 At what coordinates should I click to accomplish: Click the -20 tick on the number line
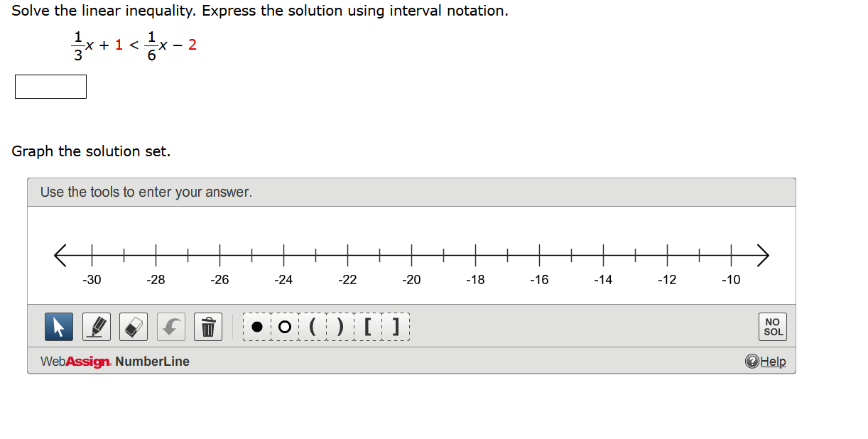(411, 254)
